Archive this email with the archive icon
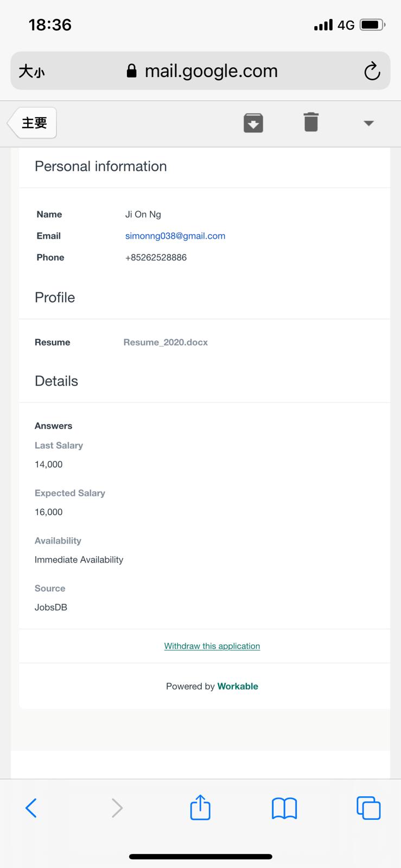 point(253,123)
